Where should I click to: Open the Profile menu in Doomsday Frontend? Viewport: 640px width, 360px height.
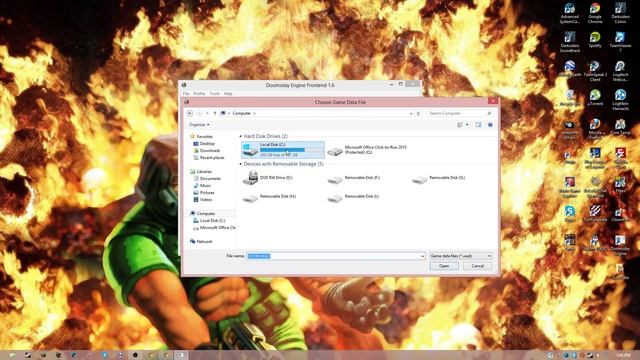point(199,93)
